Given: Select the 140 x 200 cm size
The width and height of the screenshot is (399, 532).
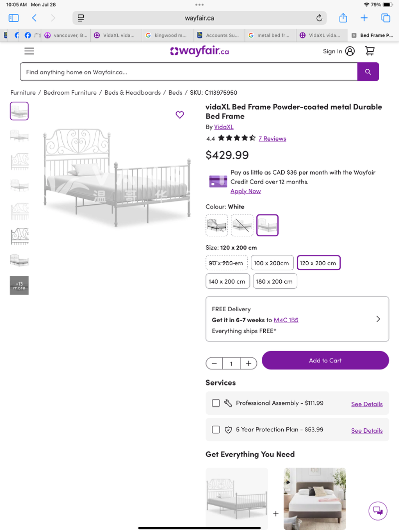Looking at the screenshot, I should 227,281.
